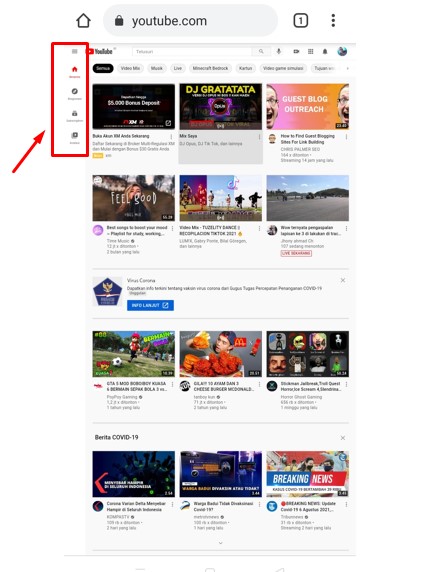Open the notifications bell
The image size is (438, 572).
(x=325, y=51)
